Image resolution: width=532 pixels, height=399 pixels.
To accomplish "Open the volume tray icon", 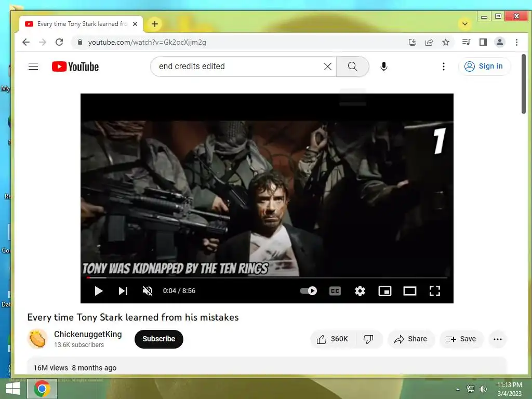I will click(x=483, y=389).
